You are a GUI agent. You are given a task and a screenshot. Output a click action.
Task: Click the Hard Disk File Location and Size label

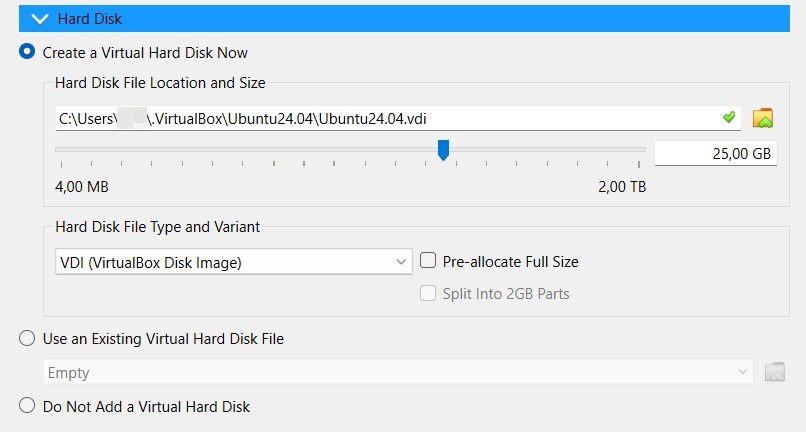pos(160,83)
